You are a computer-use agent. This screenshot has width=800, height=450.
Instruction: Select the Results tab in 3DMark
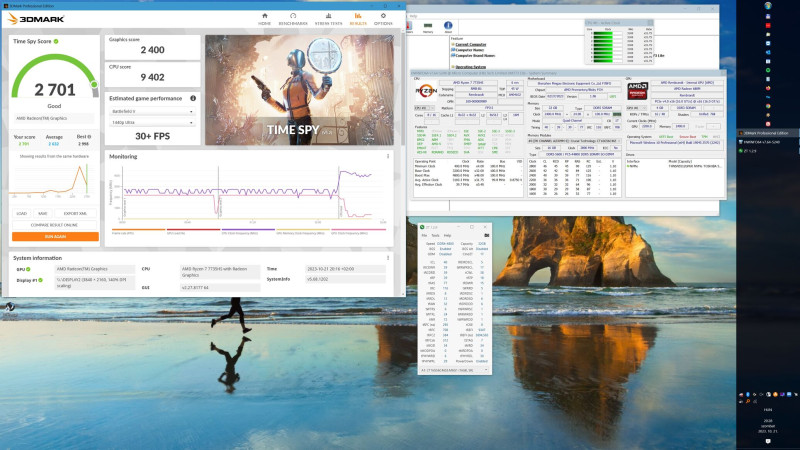358,19
